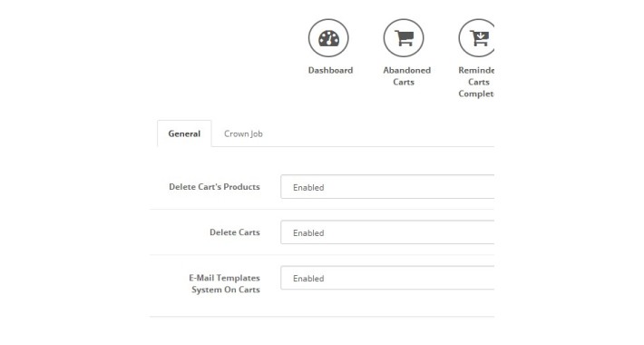The height and width of the screenshot is (345, 644).
Task: Open the Dashboard gauge icon
Action: [328, 38]
